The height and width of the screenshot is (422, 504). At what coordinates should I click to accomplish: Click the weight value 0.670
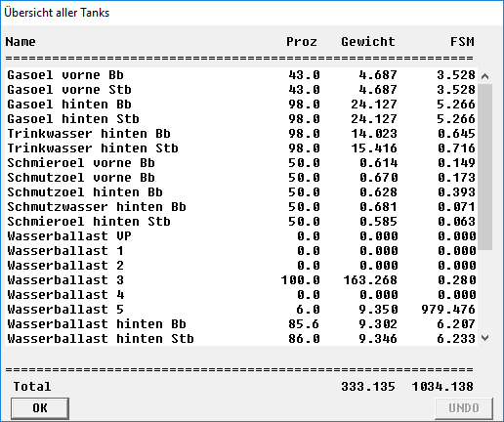[x=378, y=178]
